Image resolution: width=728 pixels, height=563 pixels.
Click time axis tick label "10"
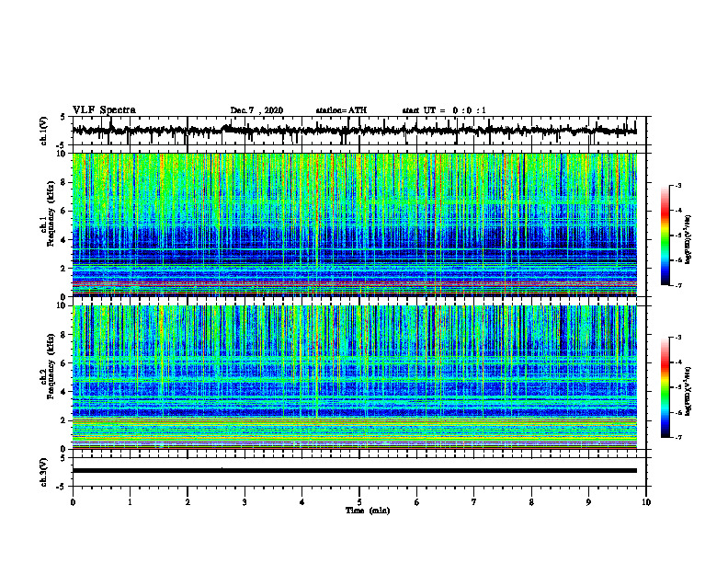[x=646, y=502]
